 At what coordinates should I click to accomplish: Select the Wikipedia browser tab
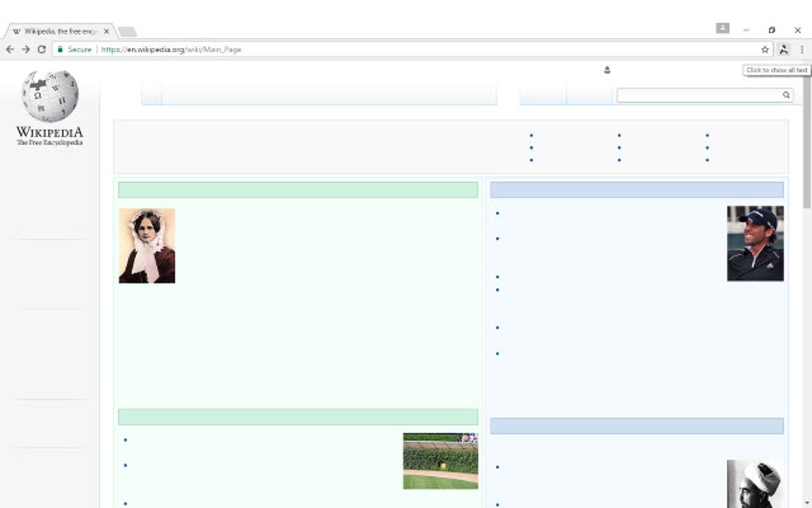pyautogui.click(x=56, y=31)
